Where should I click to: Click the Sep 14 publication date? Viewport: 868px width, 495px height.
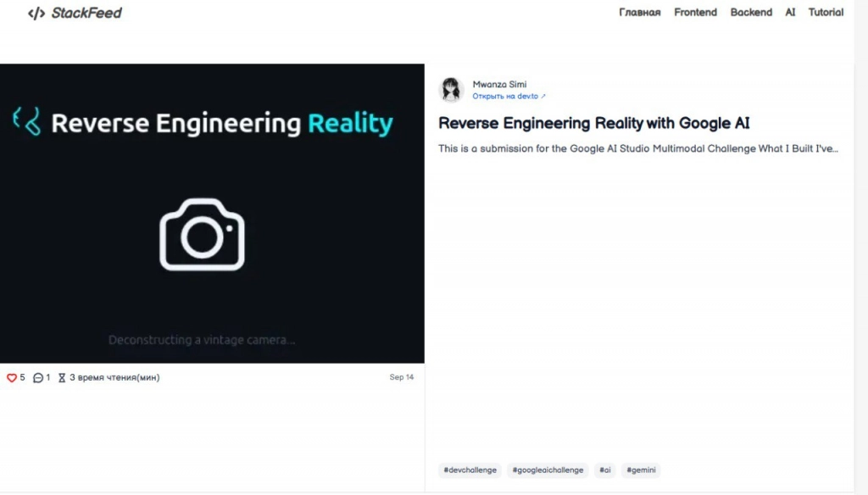(x=402, y=378)
